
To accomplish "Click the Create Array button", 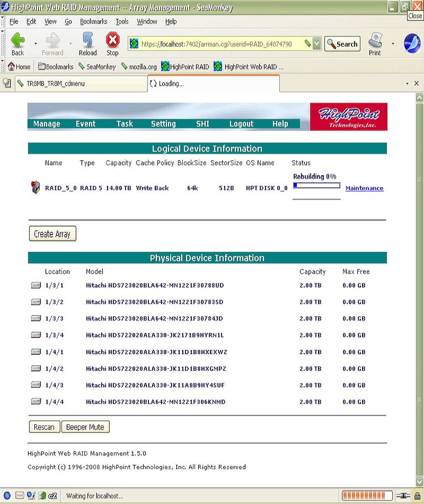I will 53,234.
